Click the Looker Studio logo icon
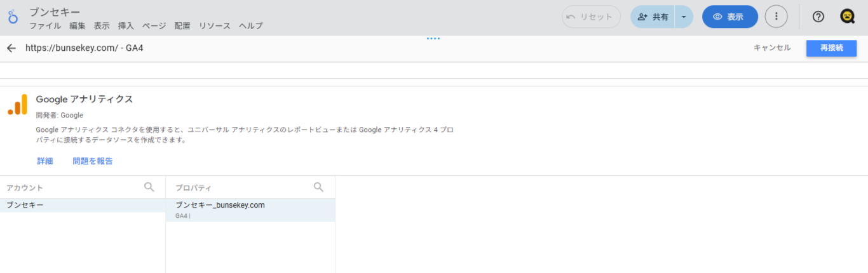Screen dimensions: 868x273 pos(13,18)
